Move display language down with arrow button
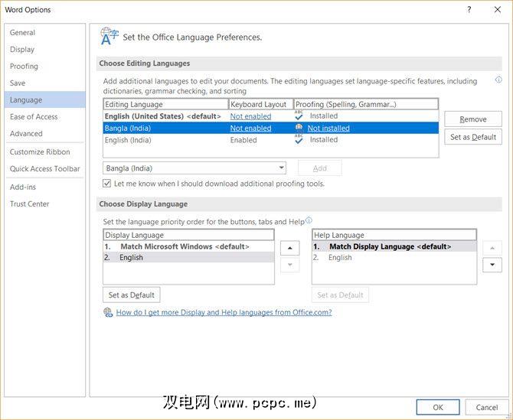Image resolution: width=513 pixels, height=420 pixels. tap(289, 265)
